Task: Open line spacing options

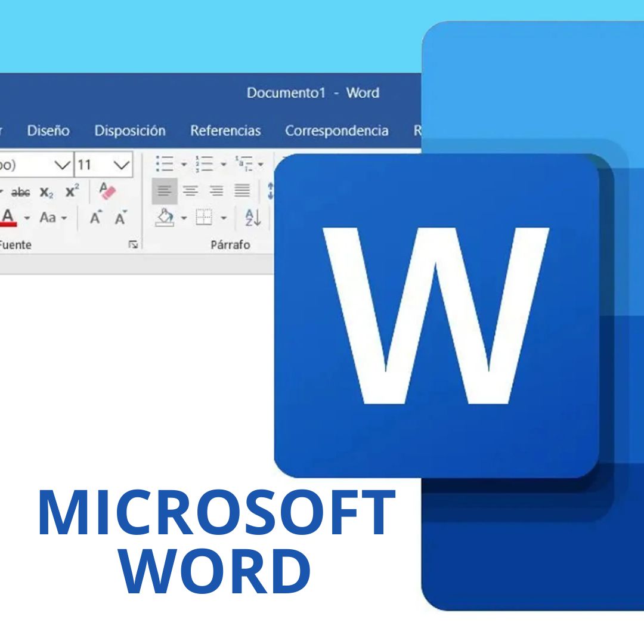Action: 270,191
